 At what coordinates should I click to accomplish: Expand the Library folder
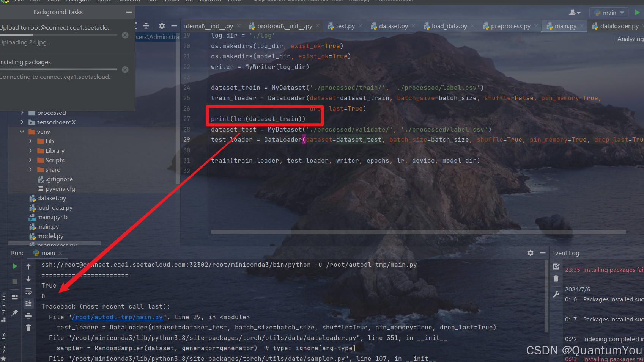30,150
